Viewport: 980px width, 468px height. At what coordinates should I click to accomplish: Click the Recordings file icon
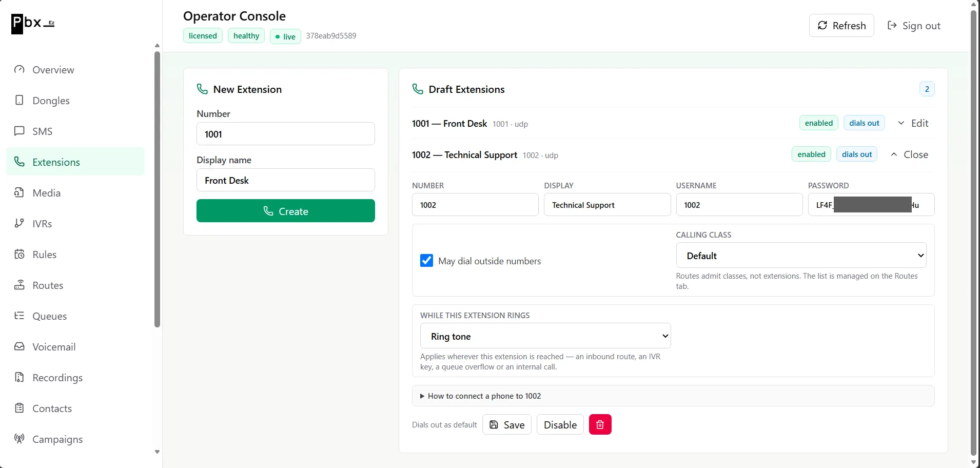click(19, 377)
